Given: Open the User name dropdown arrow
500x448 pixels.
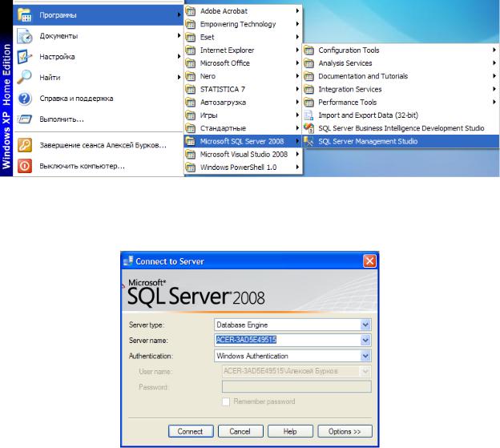Looking at the screenshot, I should click(365, 371).
